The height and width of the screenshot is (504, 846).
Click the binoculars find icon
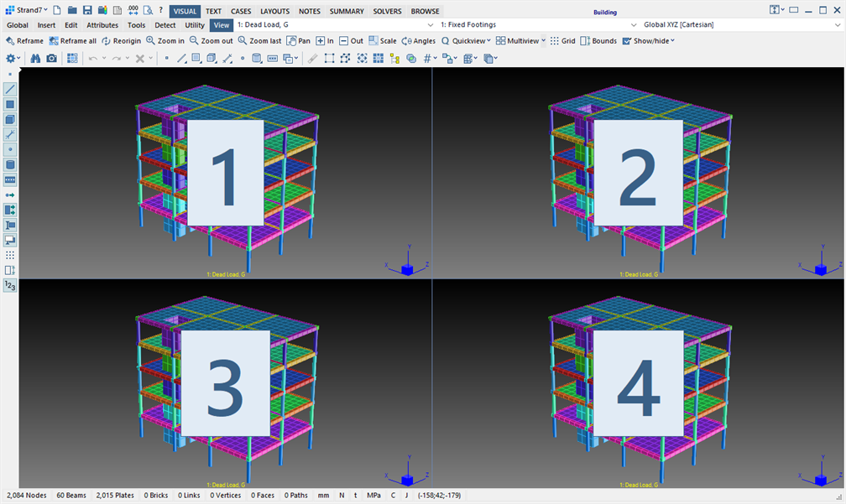click(x=35, y=58)
